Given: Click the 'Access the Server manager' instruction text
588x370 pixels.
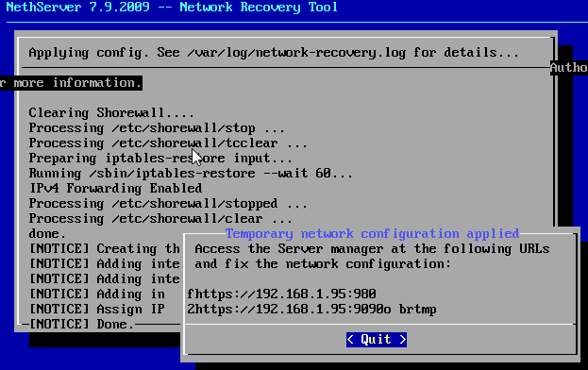Looking at the screenshot, I should (x=372, y=249).
